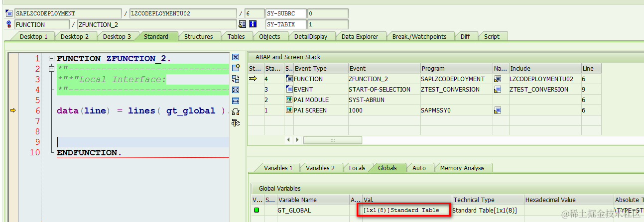Viewport: 644px width, 222px height.
Task: Click the ZFUNCTION_2 name field in header
Action: pyautogui.click(x=156, y=24)
